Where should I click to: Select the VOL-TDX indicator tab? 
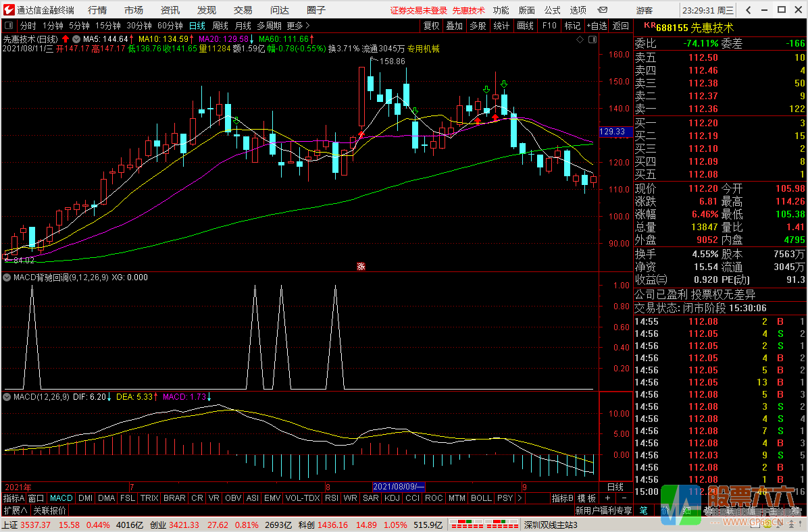pyautogui.click(x=303, y=498)
